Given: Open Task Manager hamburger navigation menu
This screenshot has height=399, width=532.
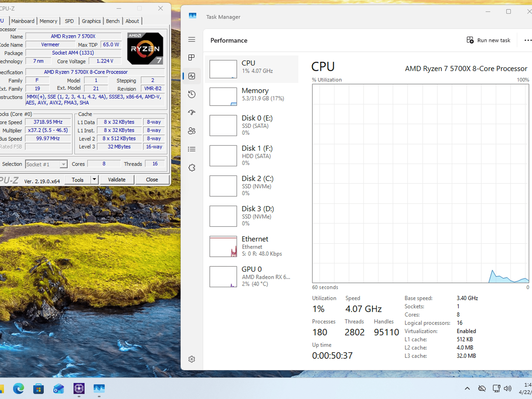Looking at the screenshot, I should coord(192,39).
